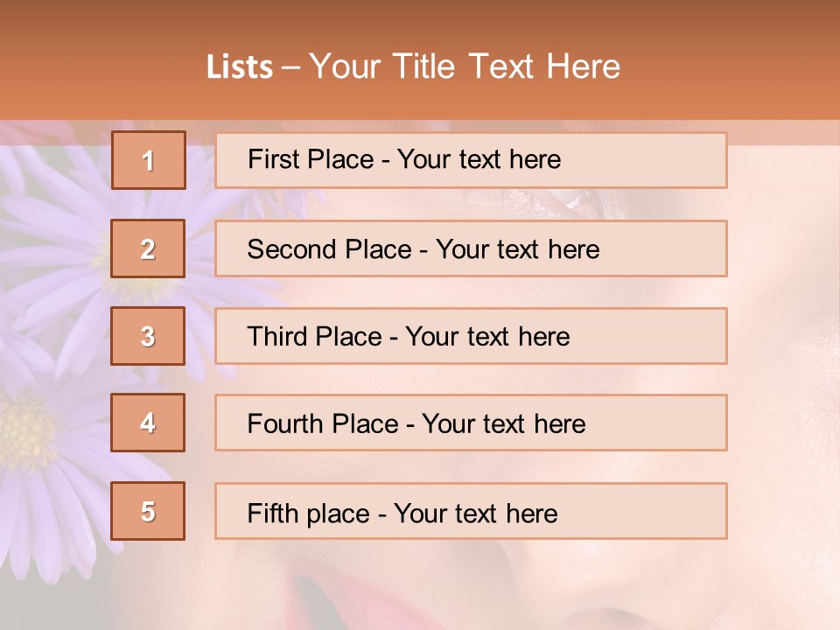This screenshot has height=630, width=840.
Task: Select the Third Place text box
Action: click(471, 336)
